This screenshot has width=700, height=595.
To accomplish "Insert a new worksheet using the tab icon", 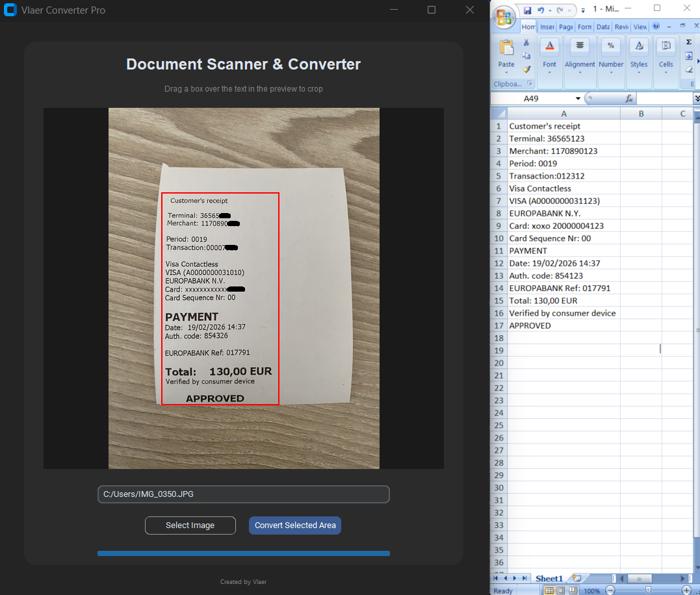I will click(x=576, y=578).
